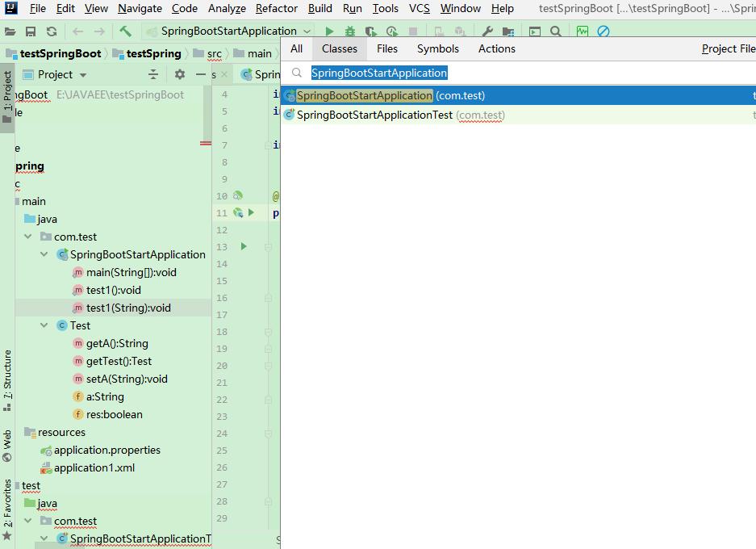Switch to the Actions search tab
This screenshot has width=756, height=549.
pos(497,48)
